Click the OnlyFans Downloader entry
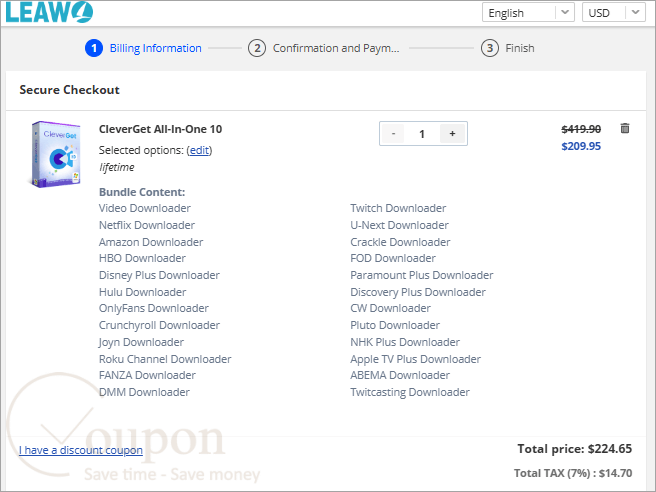This screenshot has height=492, width=656. pyautogui.click(x=154, y=308)
